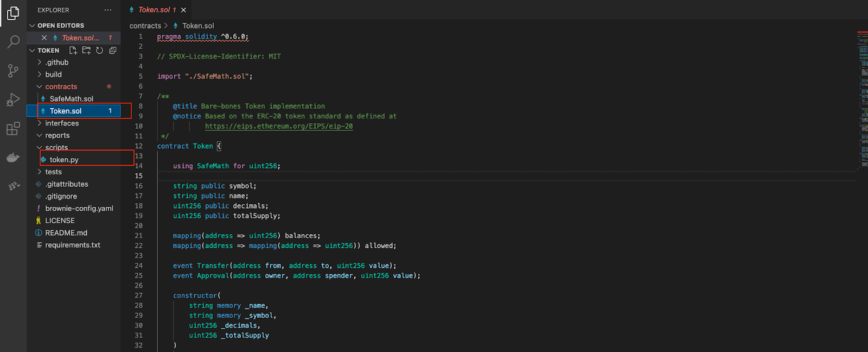Refresh the explorer file tree
The width and height of the screenshot is (868, 352).
tap(99, 51)
